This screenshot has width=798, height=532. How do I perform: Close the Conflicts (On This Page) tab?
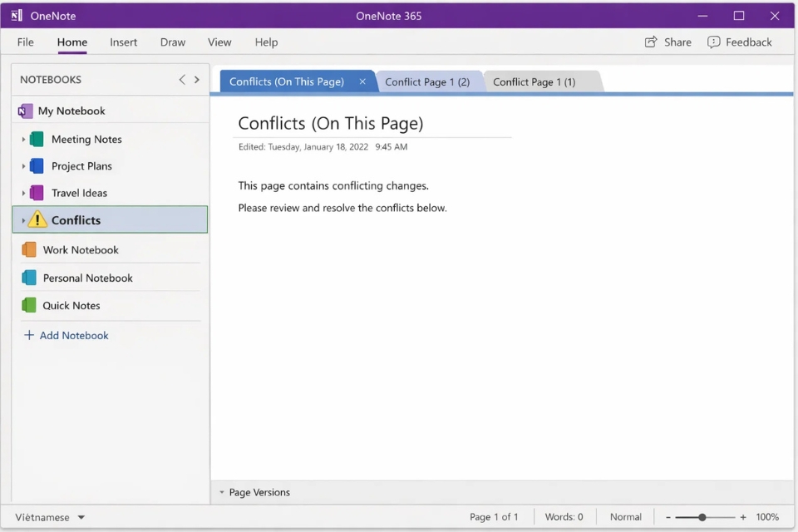click(362, 81)
